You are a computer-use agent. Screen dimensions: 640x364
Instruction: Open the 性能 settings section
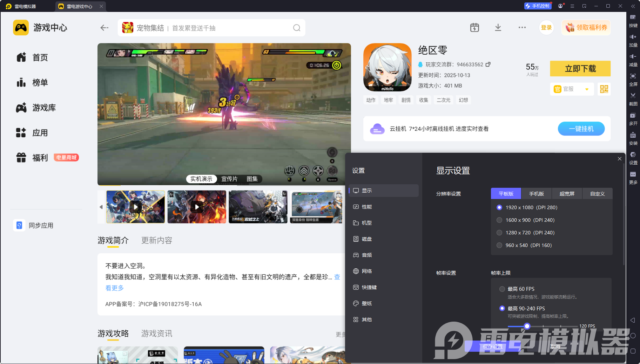(367, 207)
